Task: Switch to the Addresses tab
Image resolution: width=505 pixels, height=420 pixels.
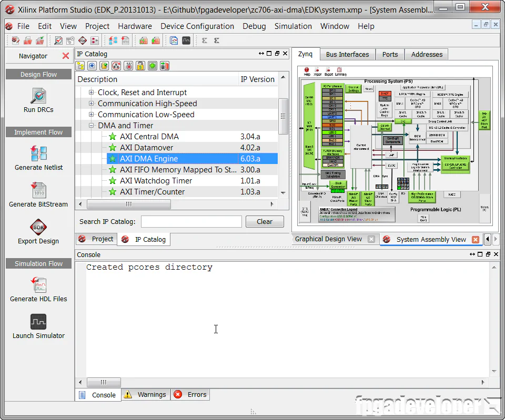Action: click(x=427, y=54)
